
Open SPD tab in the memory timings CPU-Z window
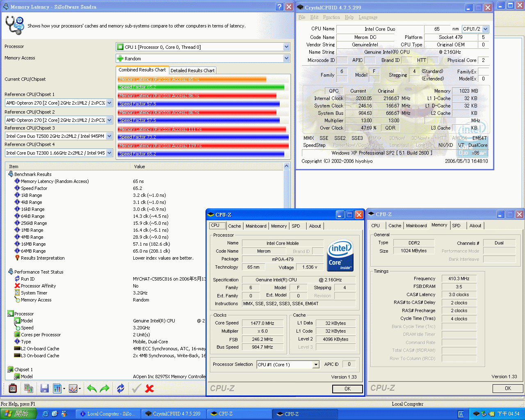[456, 226]
